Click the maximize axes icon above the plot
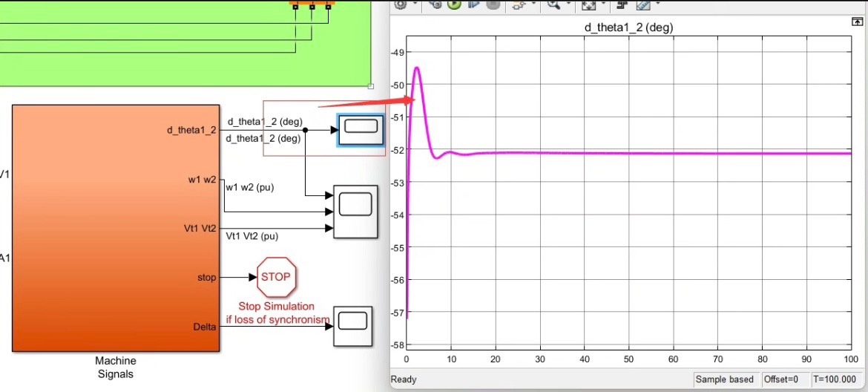The height and width of the screenshot is (392, 868). pyautogui.click(x=856, y=22)
